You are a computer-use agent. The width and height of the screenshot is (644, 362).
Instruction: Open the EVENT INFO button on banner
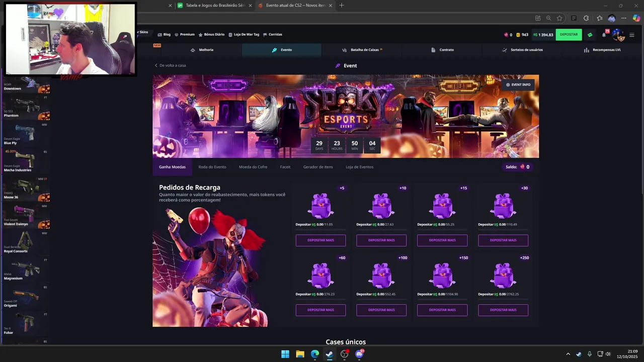[x=518, y=84]
